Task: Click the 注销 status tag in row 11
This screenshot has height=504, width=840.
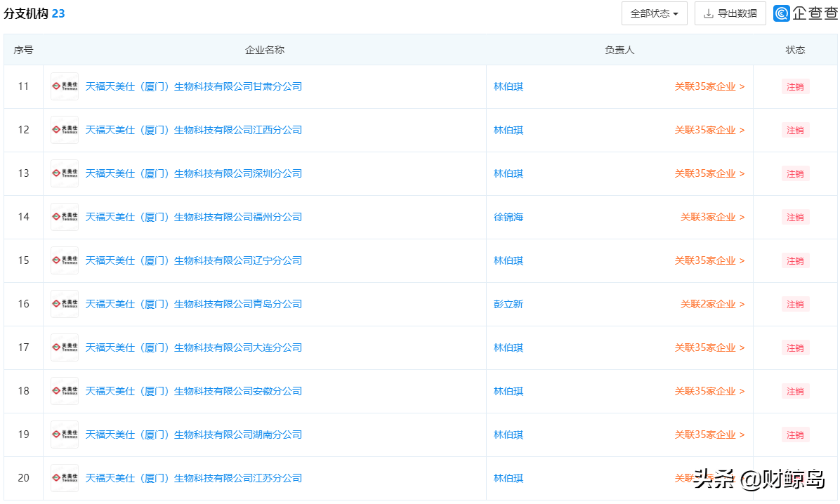Action: [795, 86]
